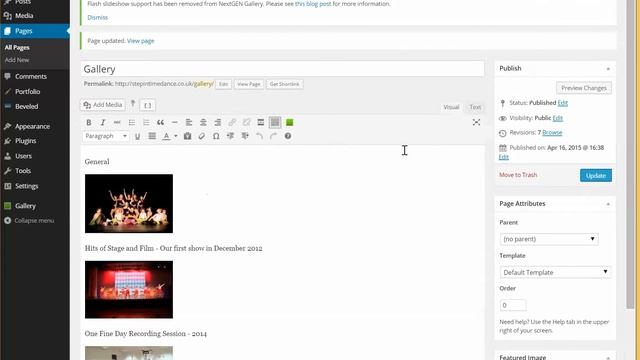Click the Add Media button
Viewport: 640px width, 360px height.
(x=103, y=105)
